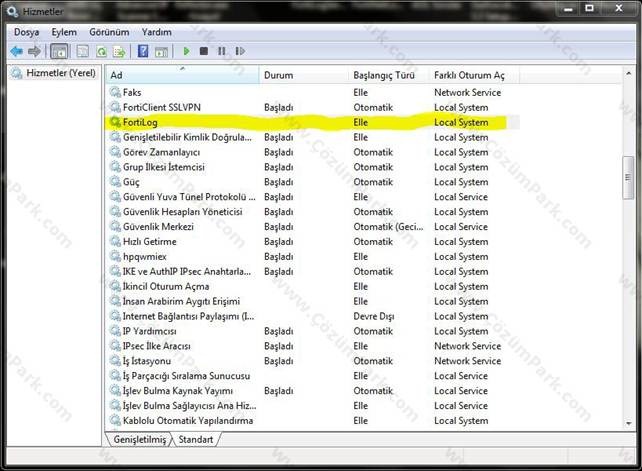
Task: Start the service with the green play icon
Action: (186, 51)
